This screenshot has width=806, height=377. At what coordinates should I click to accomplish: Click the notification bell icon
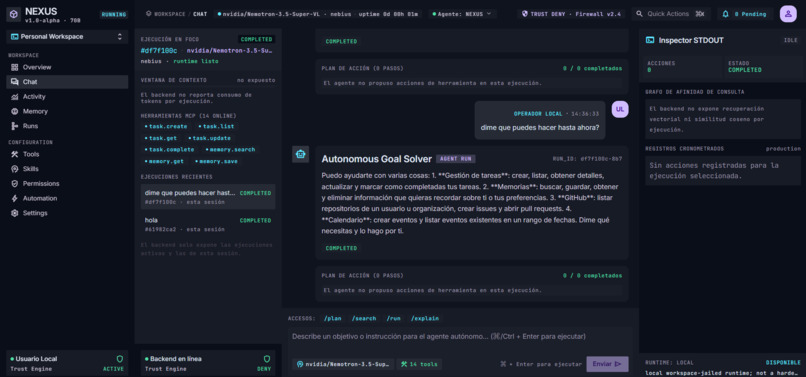(726, 14)
